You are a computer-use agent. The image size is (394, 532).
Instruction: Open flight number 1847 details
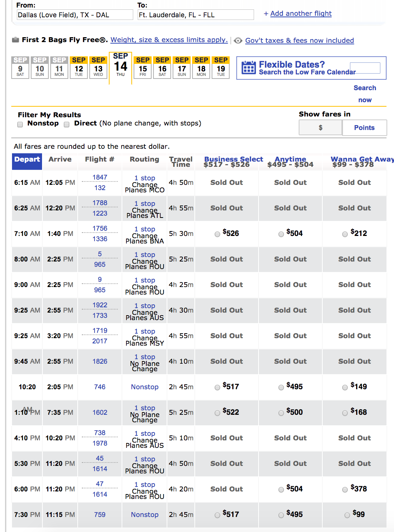[100, 177]
